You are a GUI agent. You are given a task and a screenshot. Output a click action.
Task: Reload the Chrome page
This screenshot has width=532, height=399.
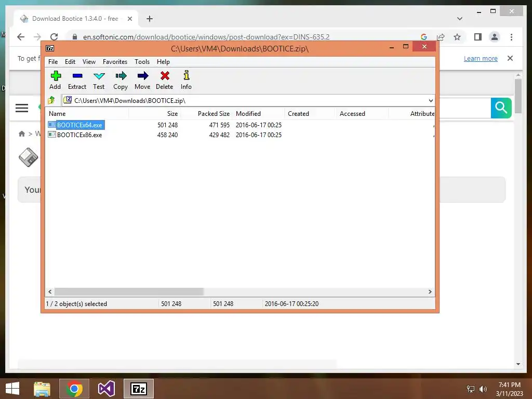pyautogui.click(x=54, y=37)
